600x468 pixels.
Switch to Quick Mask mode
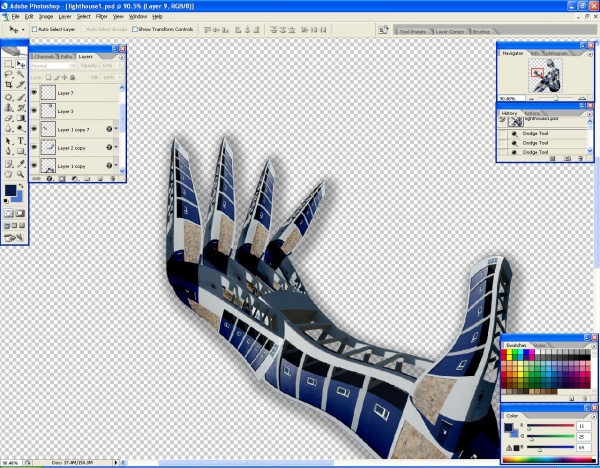pos(20,214)
